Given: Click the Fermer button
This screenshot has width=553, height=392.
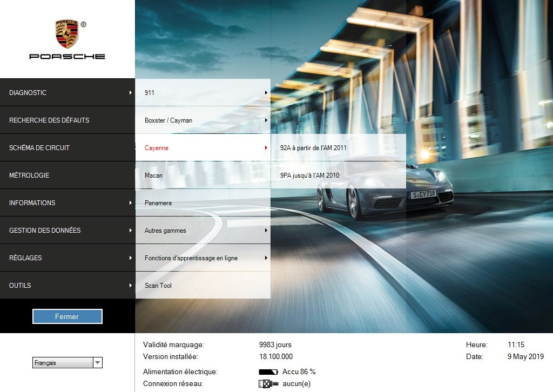Looking at the screenshot, I should pyautogui.click(x=68, y=316).
